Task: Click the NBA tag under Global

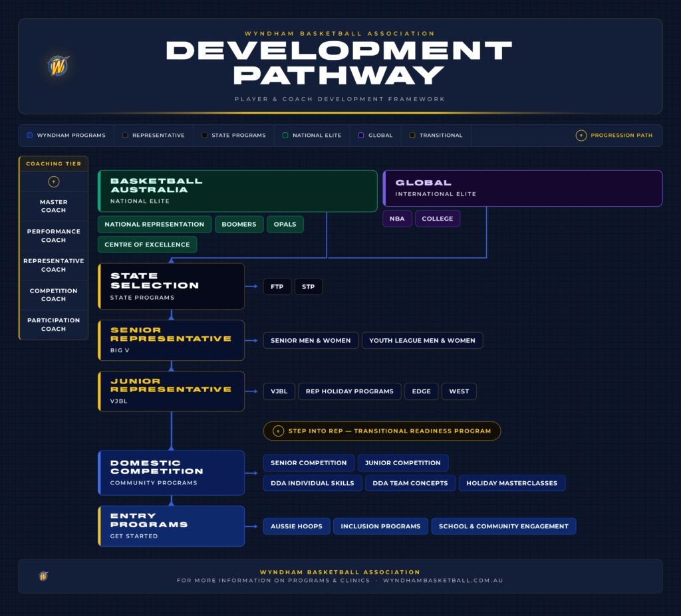Action: coord(397,219)
